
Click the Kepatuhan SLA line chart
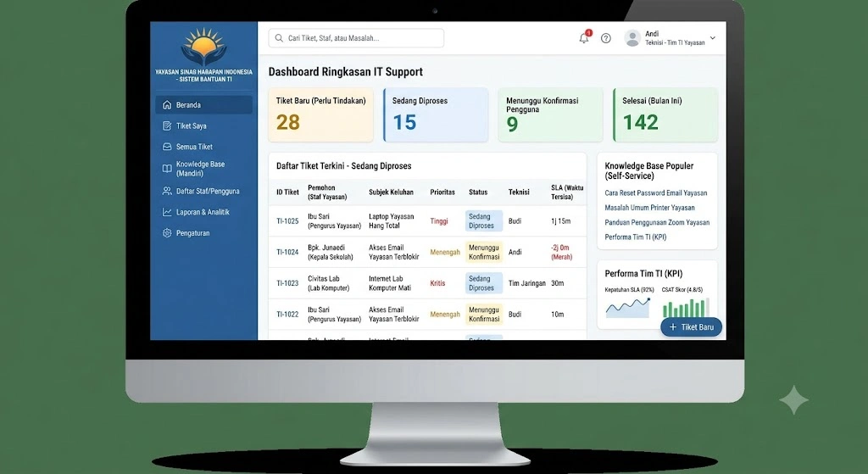tap(628, 307)
